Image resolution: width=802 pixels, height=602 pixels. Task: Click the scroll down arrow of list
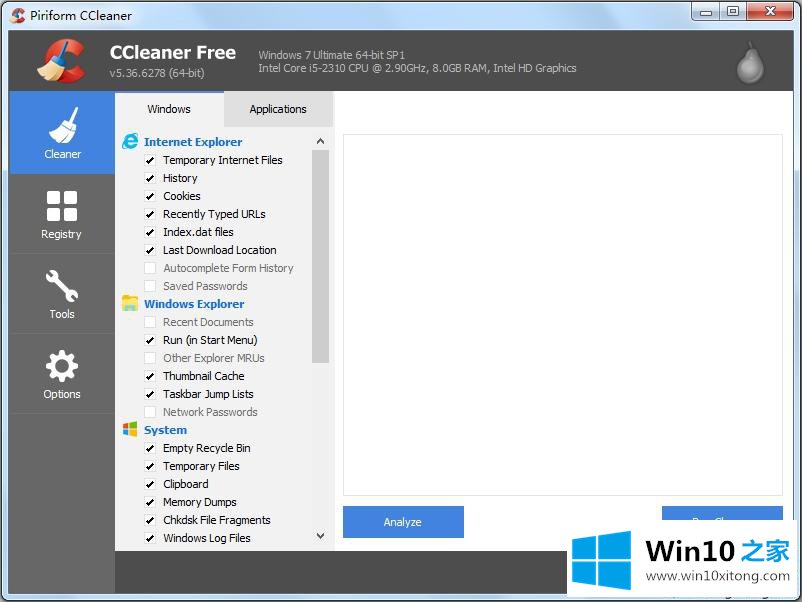coord(321,536)
